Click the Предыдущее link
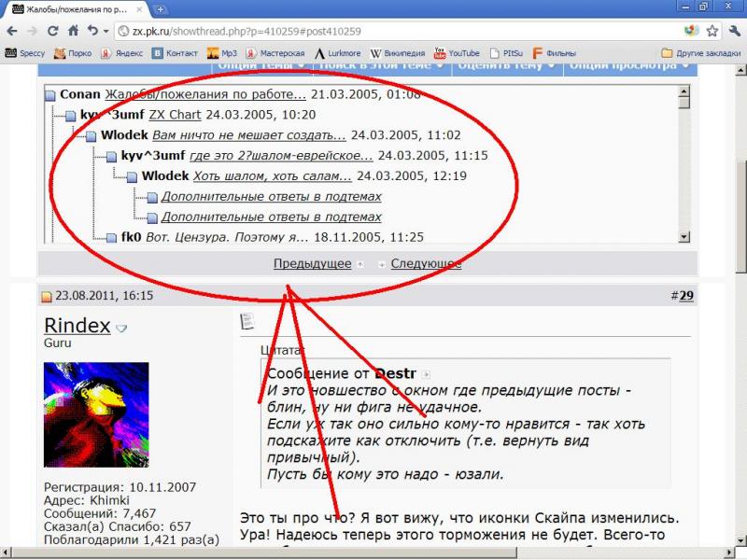 point(312,263)
